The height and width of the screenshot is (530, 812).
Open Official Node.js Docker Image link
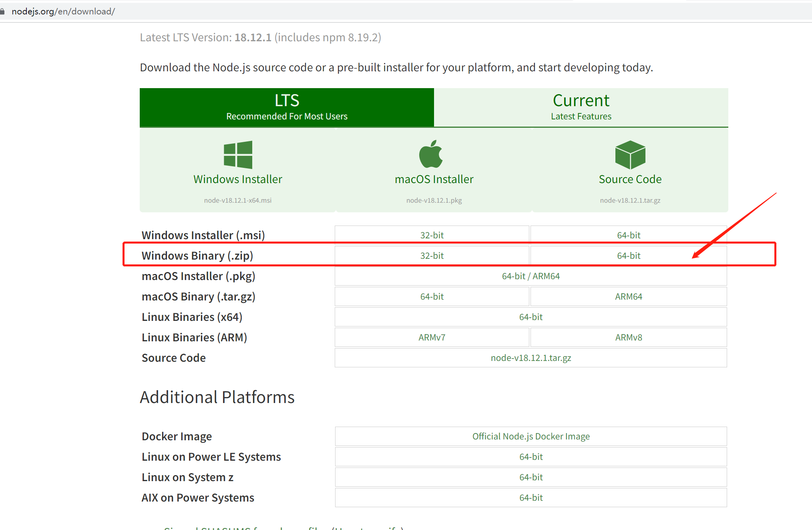coord(531,436)
